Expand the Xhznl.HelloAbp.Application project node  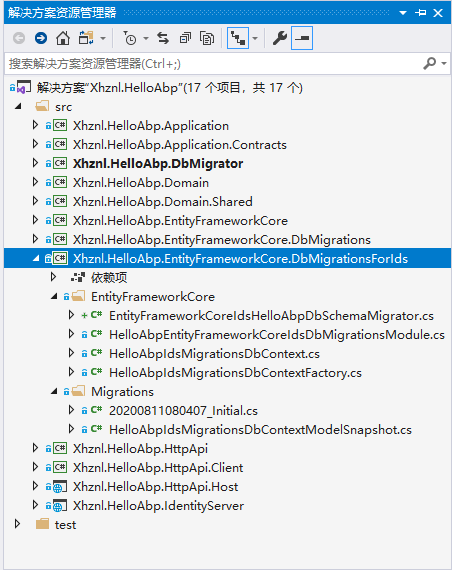(x=35, y=125)
